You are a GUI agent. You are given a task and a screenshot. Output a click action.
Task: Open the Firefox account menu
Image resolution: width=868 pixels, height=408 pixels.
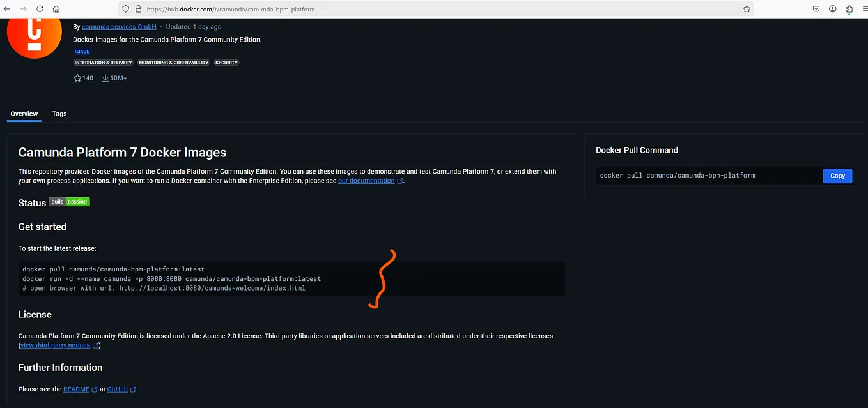[x=832, y=9]
